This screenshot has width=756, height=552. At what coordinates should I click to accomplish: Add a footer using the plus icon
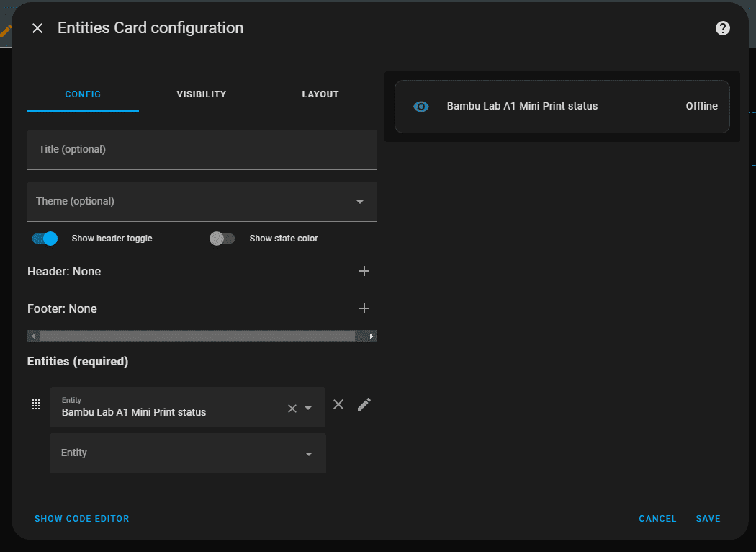point(364,308)
